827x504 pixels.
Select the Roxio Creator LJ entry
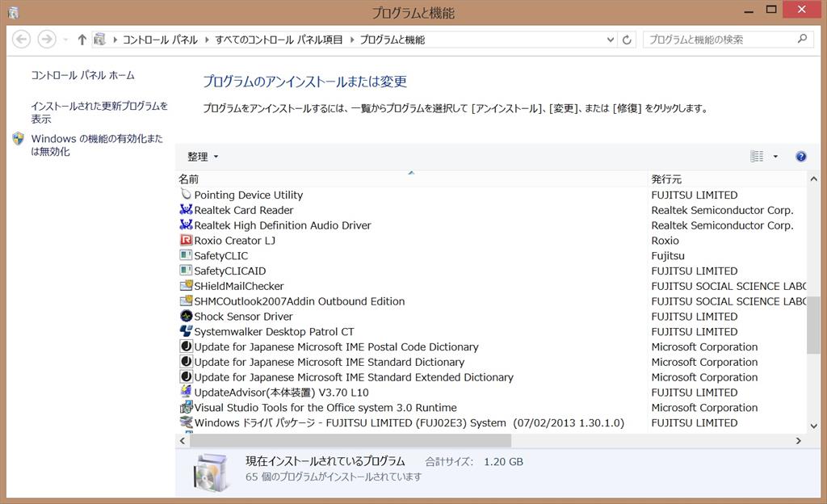235,241
